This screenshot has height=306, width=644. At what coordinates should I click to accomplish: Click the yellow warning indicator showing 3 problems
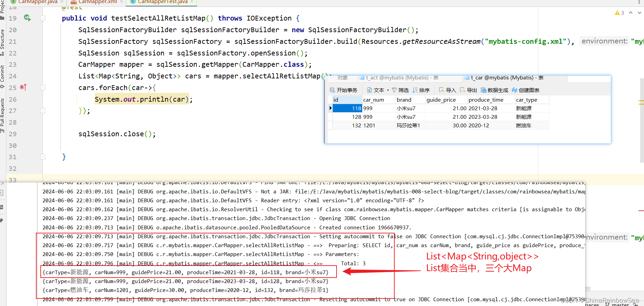pyautogui.click(x=619, y=13)
